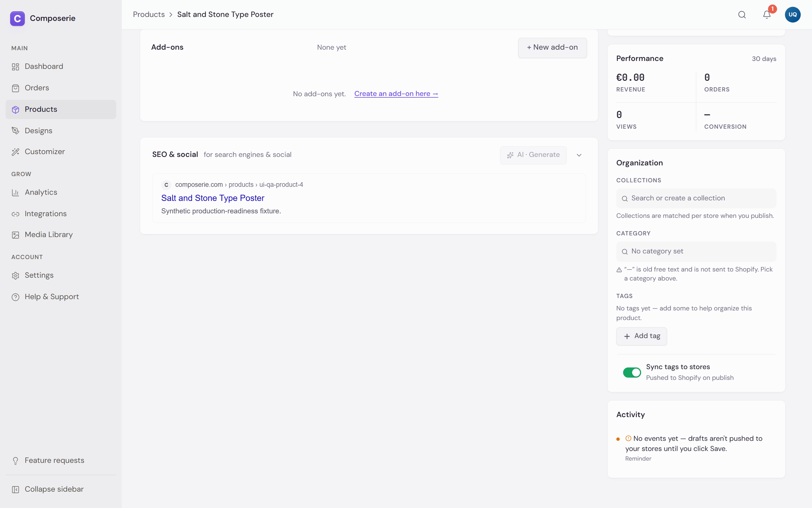
Task: Click the Designs pen icon
Action: 16,131
